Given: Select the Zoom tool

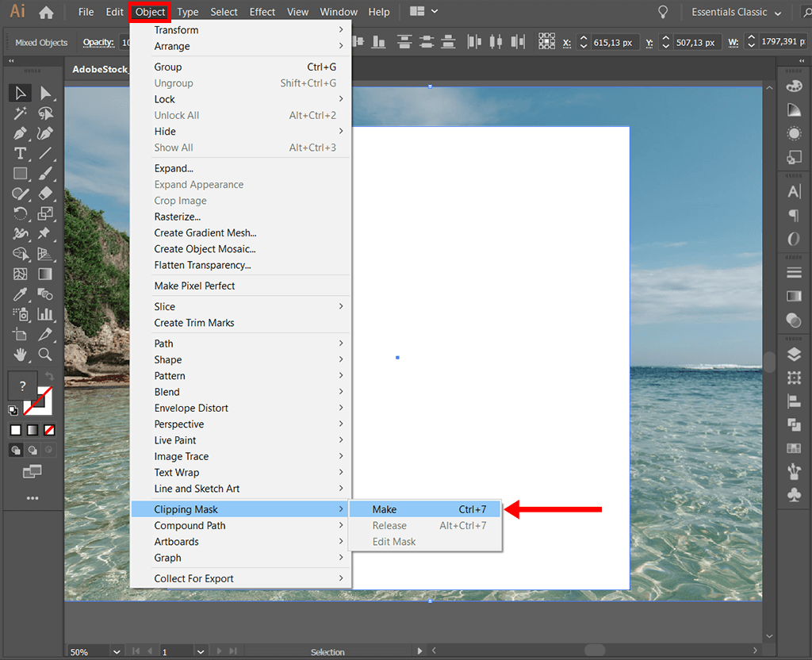Looking at the screenshot, I should click(x=45, y=355).
